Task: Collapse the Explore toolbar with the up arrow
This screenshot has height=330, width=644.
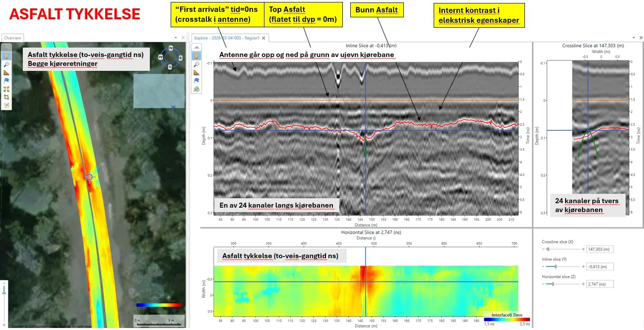Action: pos(196,48)
